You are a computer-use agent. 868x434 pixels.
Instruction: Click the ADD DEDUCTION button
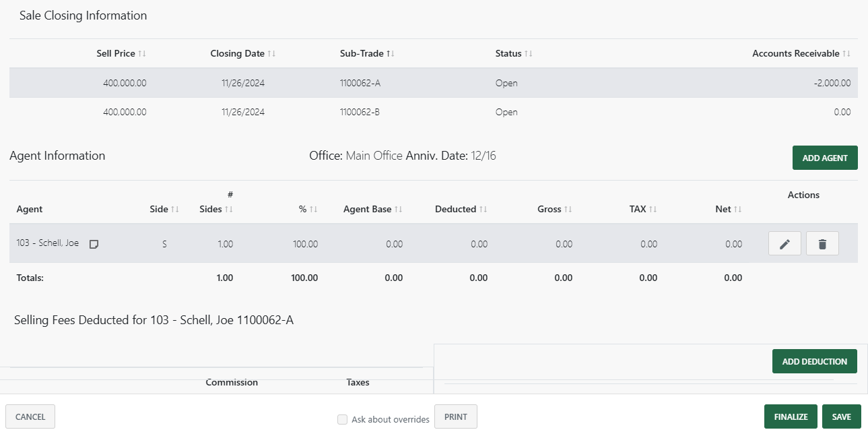814,361
